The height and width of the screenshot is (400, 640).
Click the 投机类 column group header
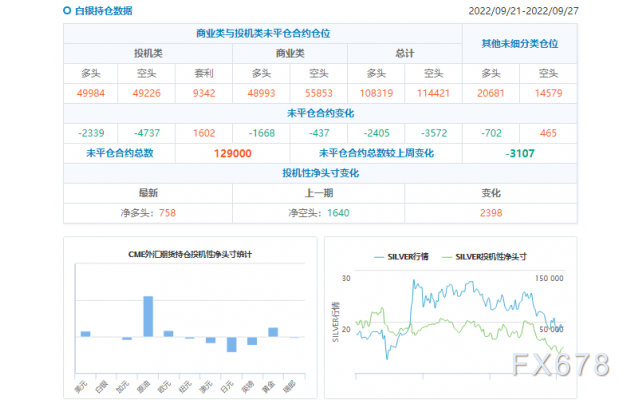pyautogui.click(x=148, y=53)
